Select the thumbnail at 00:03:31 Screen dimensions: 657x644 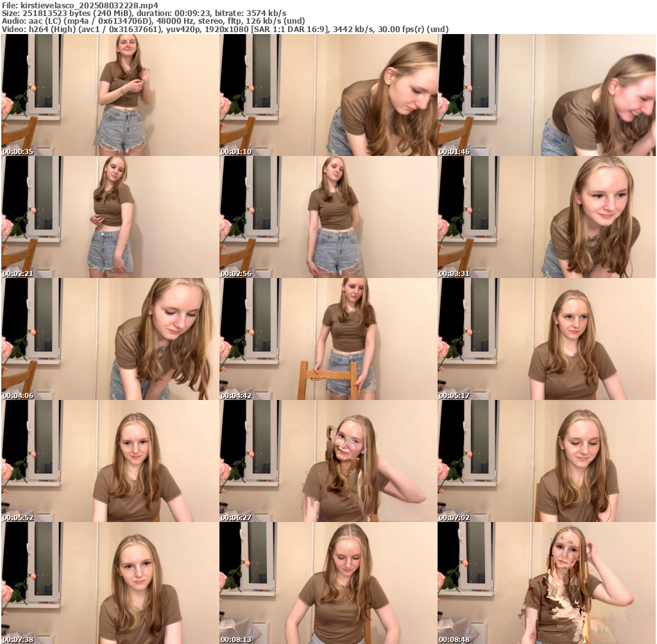coord(547,216)
